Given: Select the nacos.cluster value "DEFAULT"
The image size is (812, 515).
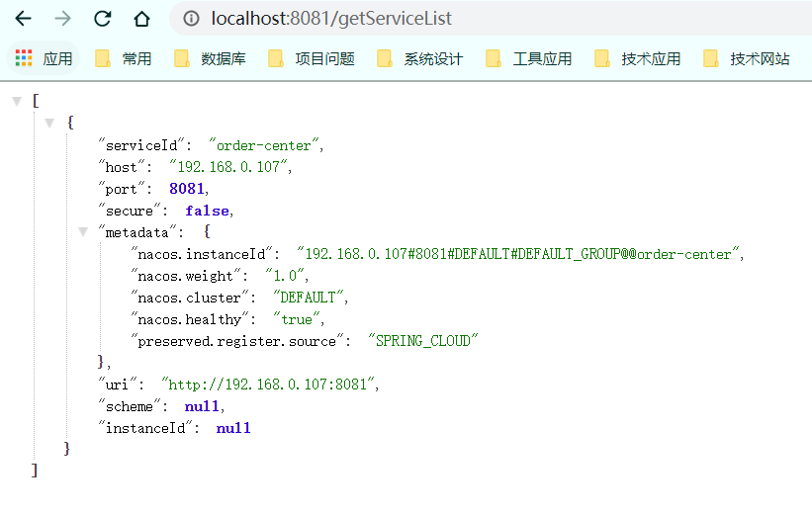Looking at the screenshot, I should pos(309,298).
